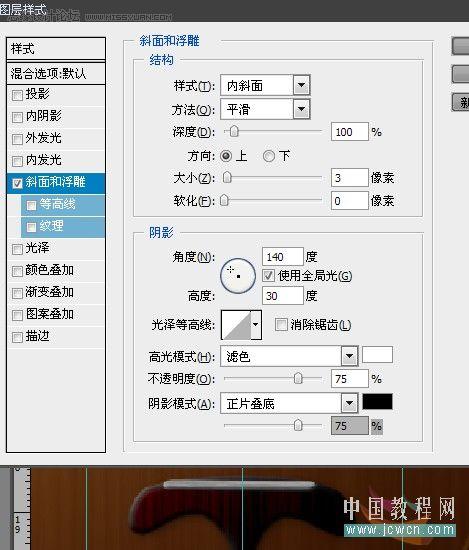Select 样式 styles list entry
469x550 pixels.
56,48
